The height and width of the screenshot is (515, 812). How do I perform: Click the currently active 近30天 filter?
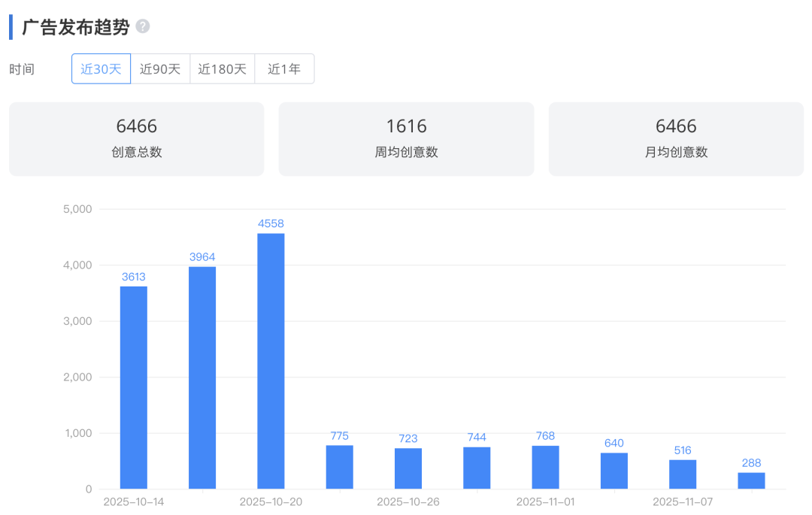point(101,68)
